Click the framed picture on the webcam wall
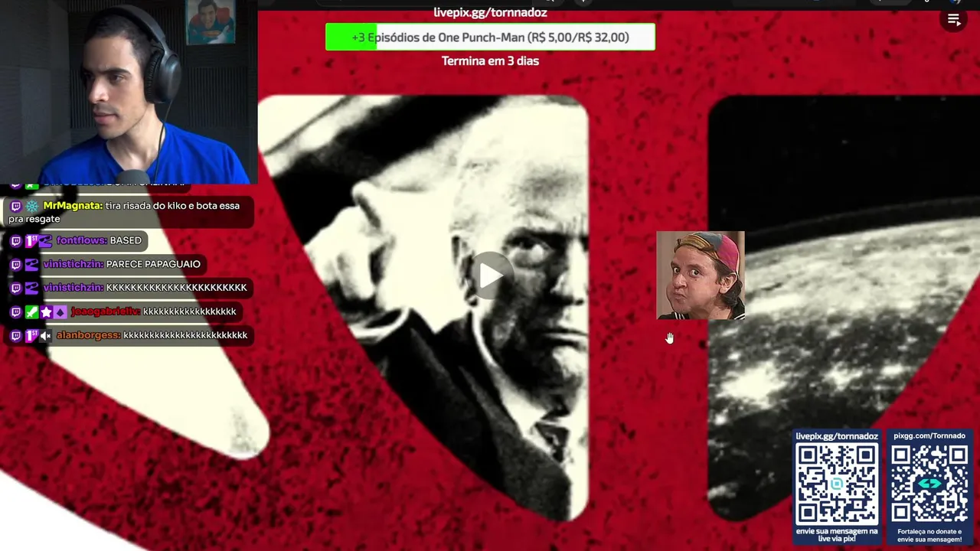Image resolution: width=980 pixels, height=551 pixels. click(210, 21)
